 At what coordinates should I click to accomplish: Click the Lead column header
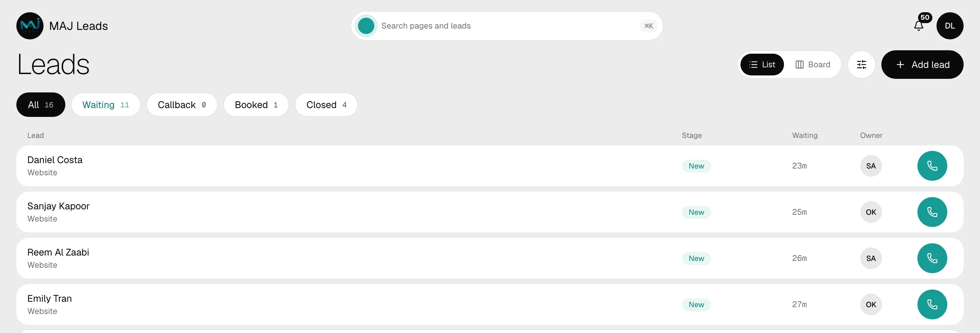click(x=35, y=136)
